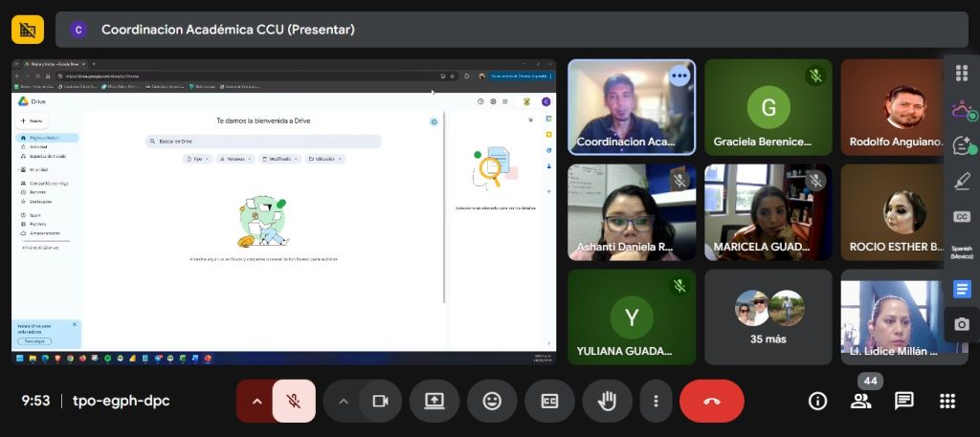Viewport: 980px width, 437px height.
Task: Open more options three-dot menu in bottom bar
Action: [x=656, y=401]
